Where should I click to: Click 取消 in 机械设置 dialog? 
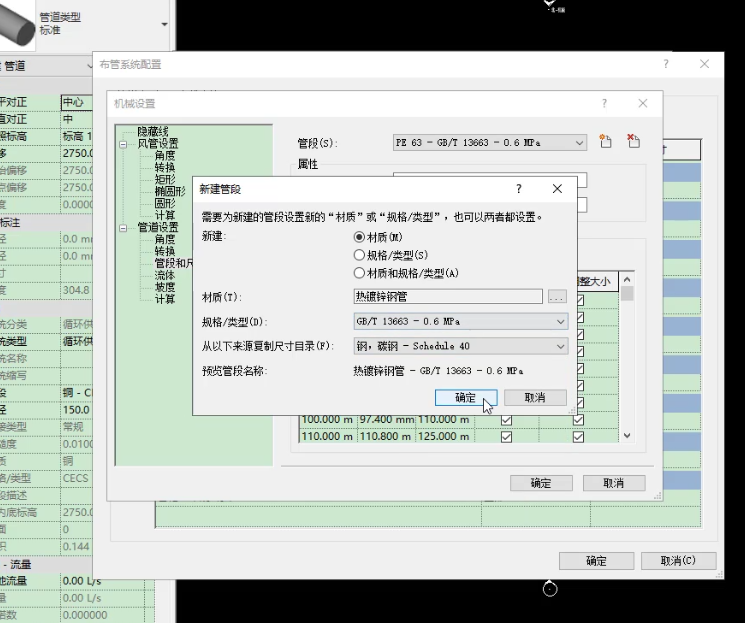(614, 483)
